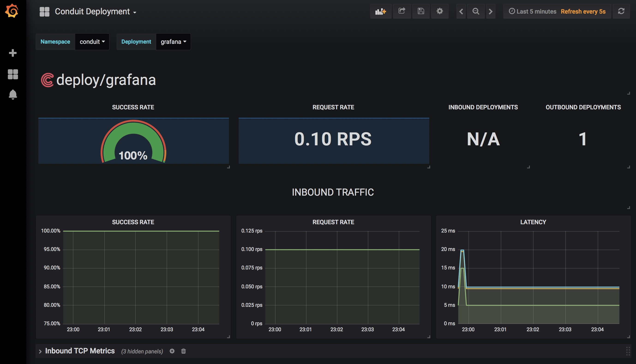Click dashboard grid icon beside Conduit Deployment

45,12
